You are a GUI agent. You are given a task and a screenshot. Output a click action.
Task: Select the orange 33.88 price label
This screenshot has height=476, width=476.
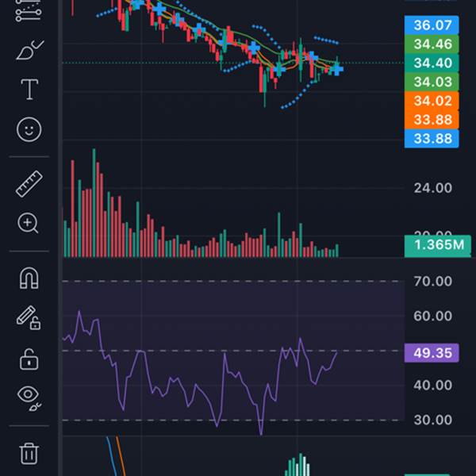click(432, 120)
